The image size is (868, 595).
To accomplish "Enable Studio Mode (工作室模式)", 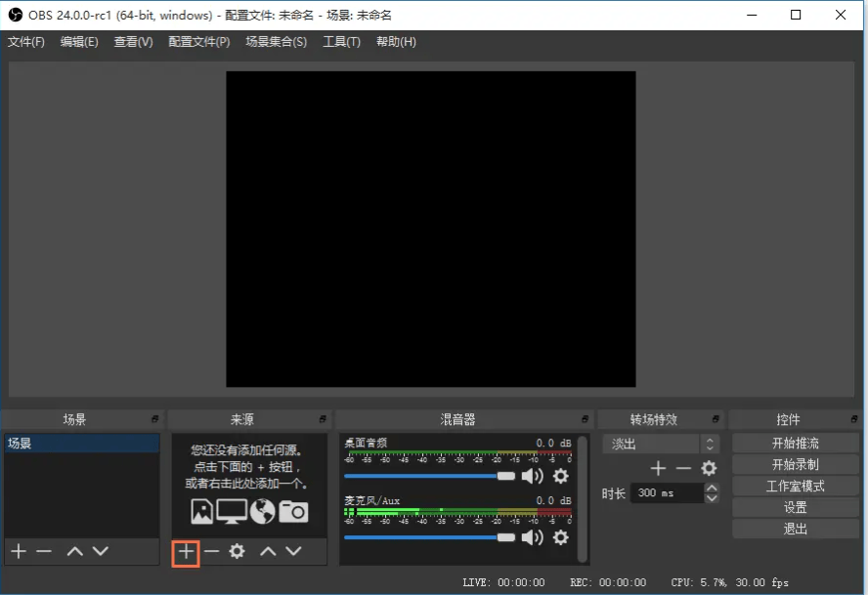I will 795,487.
